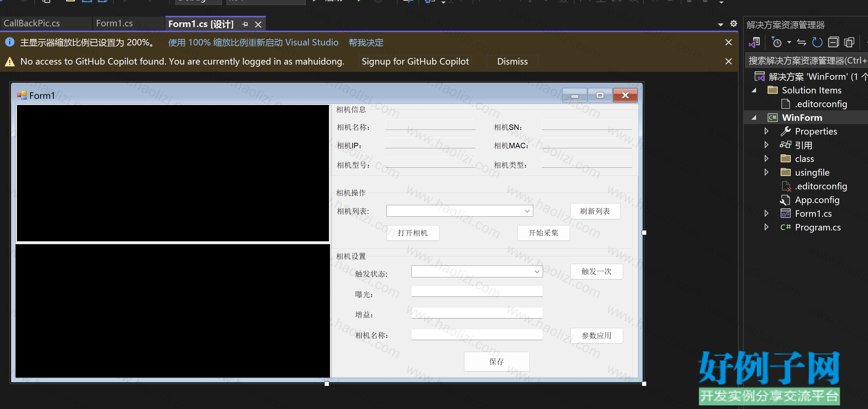Expand the usingfile folder
Screen dimensions: 868x409
[x=766, y=172]
